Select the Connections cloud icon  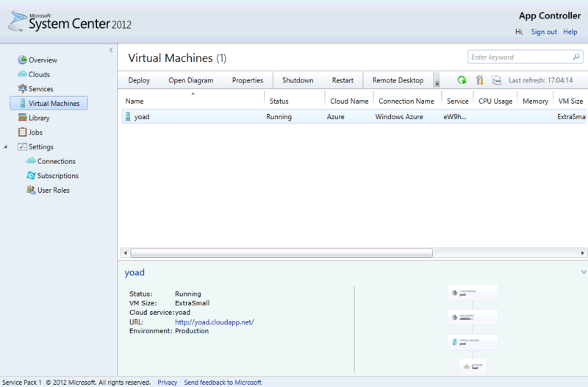(x=31, y=160)
